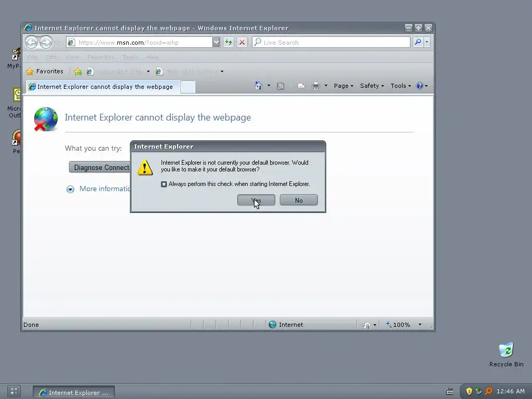Go back with the Back arrow button
The width and height of the screenshot is (532, 399).
point(31,43)
